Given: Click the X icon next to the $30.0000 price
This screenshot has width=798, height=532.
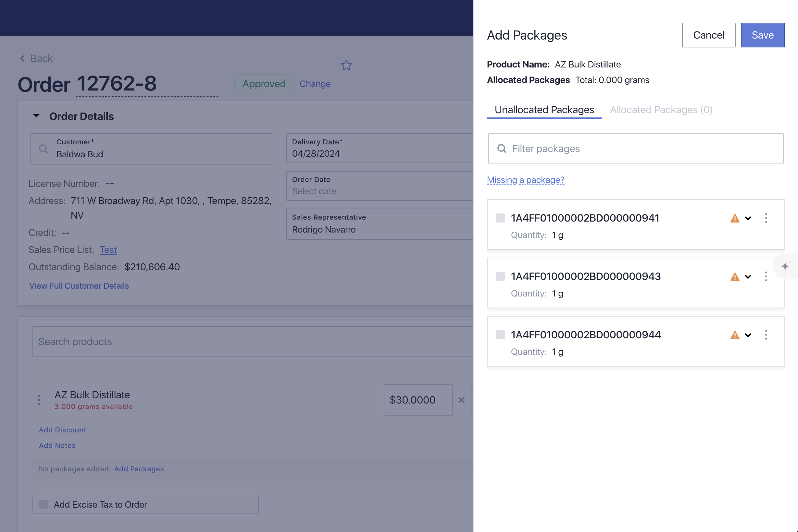Looking at the screenshot, I should (461, 400).
